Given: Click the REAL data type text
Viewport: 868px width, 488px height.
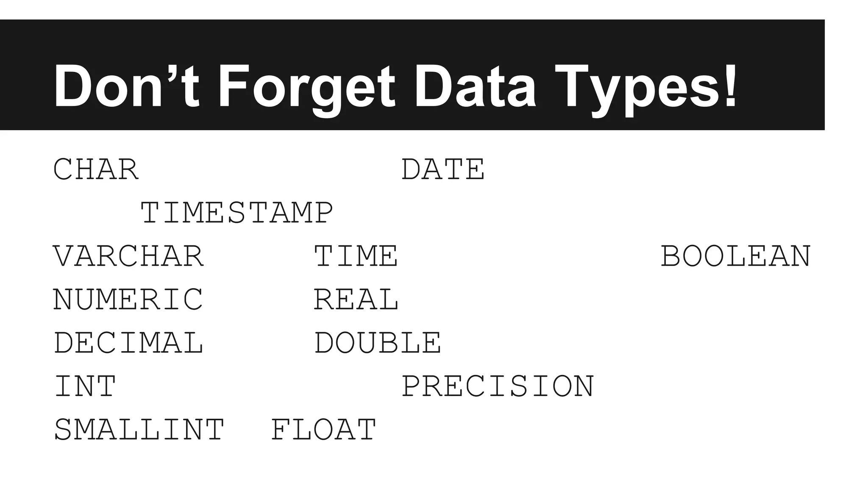Looking at the screenshot, I should pyautogui.click(x=356, y=299).
